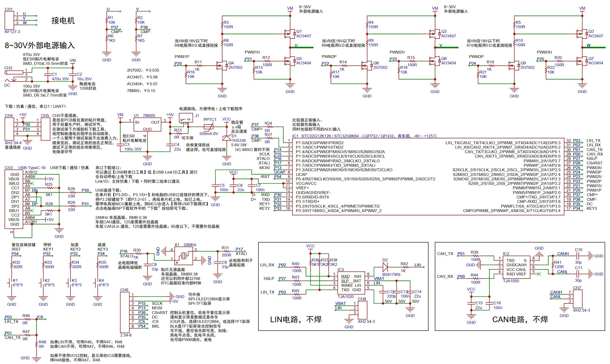Select the CN1 KF127-3 motor connector symbol

[x=9, y=20]
